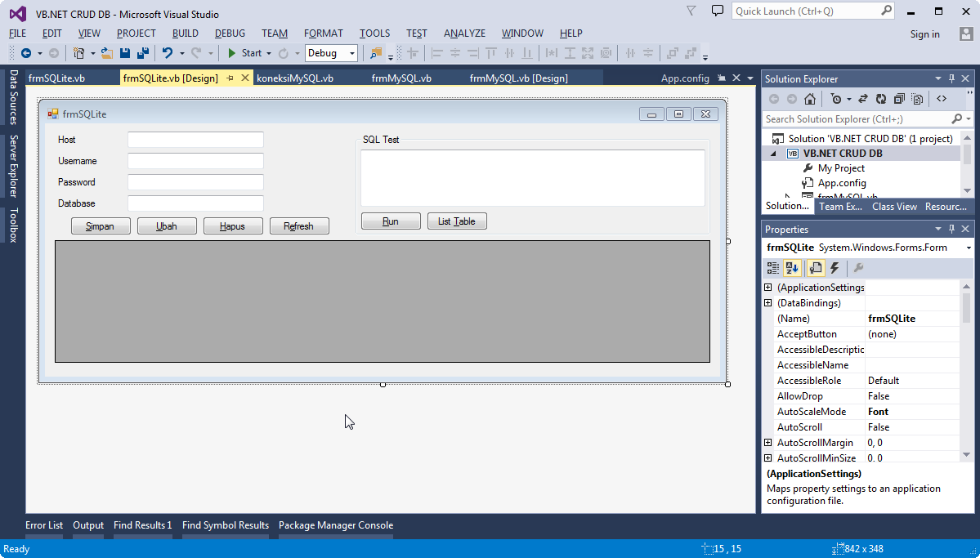This screenshot has height=558, width=980.
Task: Expand the (ApplicationSettings) property group
Action: [767, 288]
